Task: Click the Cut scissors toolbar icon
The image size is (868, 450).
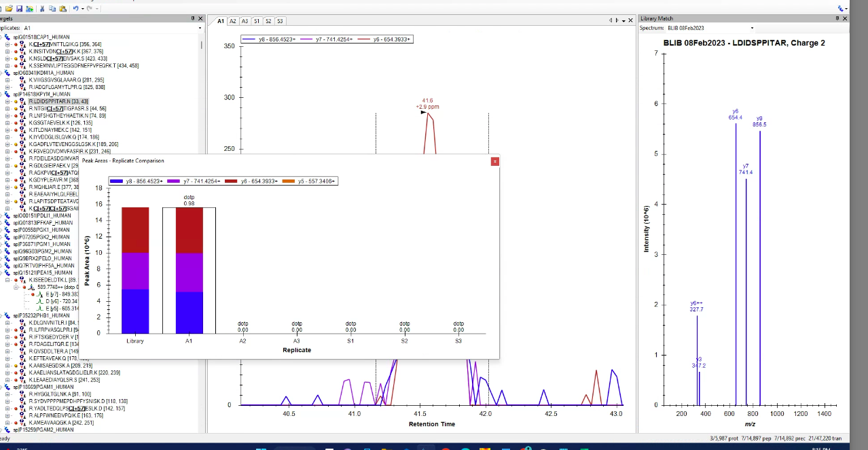Action: coord(43,8)
